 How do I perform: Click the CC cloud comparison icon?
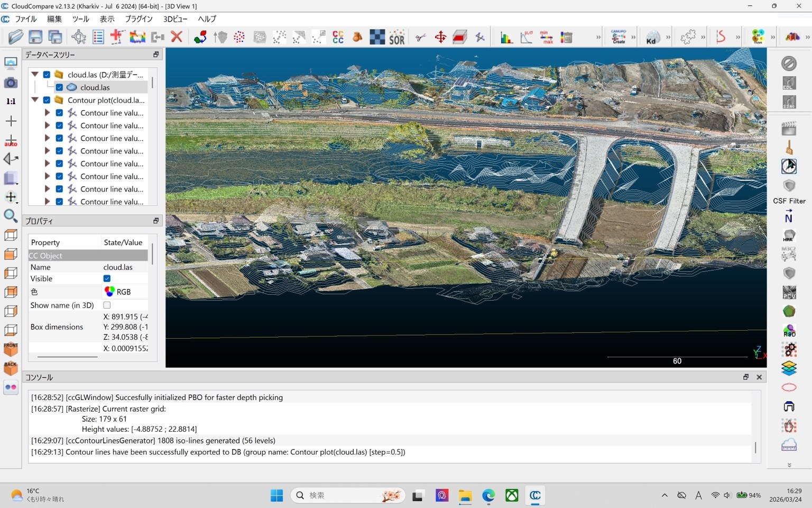tap(338, 37)
